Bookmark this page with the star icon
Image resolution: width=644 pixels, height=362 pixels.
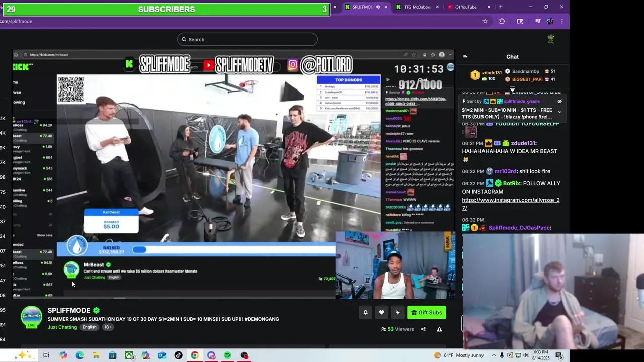click(x=485, y=21)
